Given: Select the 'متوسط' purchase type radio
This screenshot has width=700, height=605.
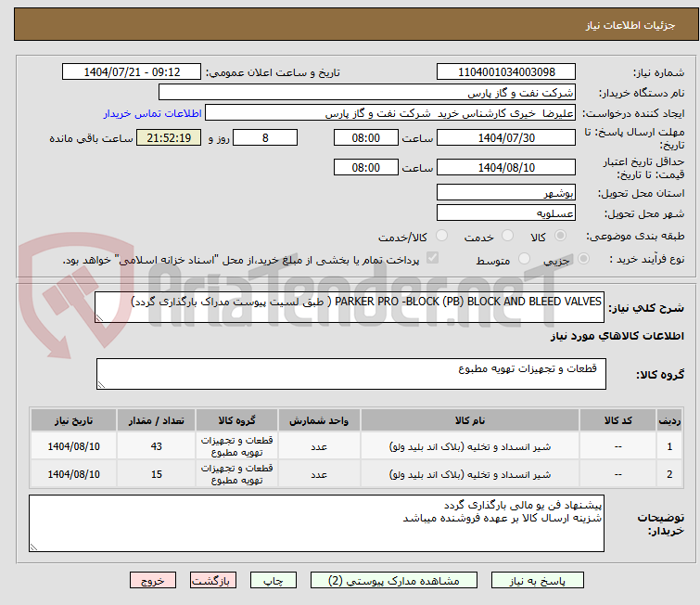Looking at the screenshot, I should [526, 260].
